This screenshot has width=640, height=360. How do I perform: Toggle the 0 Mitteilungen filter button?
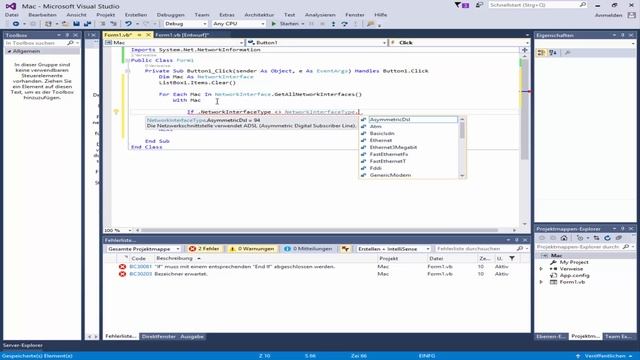(308, 249)
